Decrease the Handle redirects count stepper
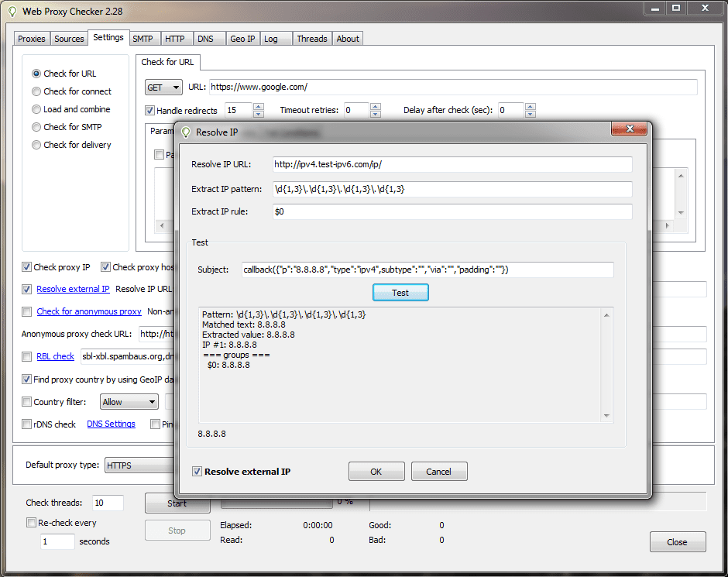The image size is (728, 577). pyautogui.click(x=259, y=114)
